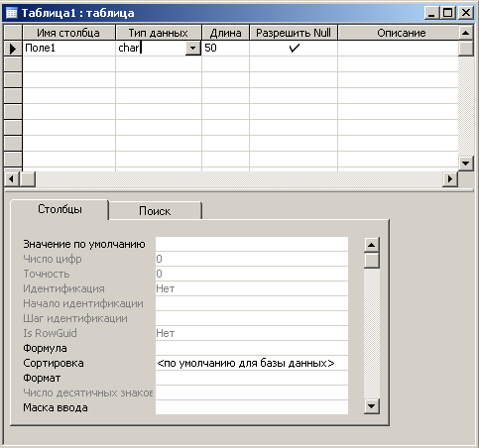Click the Имя столбца column header

[68, 33]
